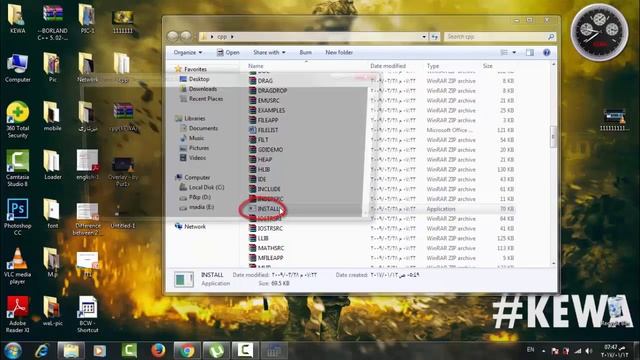Open the mobile folder on desktop
The height and width of the screenshot is (360, 640).
point(52,116)
